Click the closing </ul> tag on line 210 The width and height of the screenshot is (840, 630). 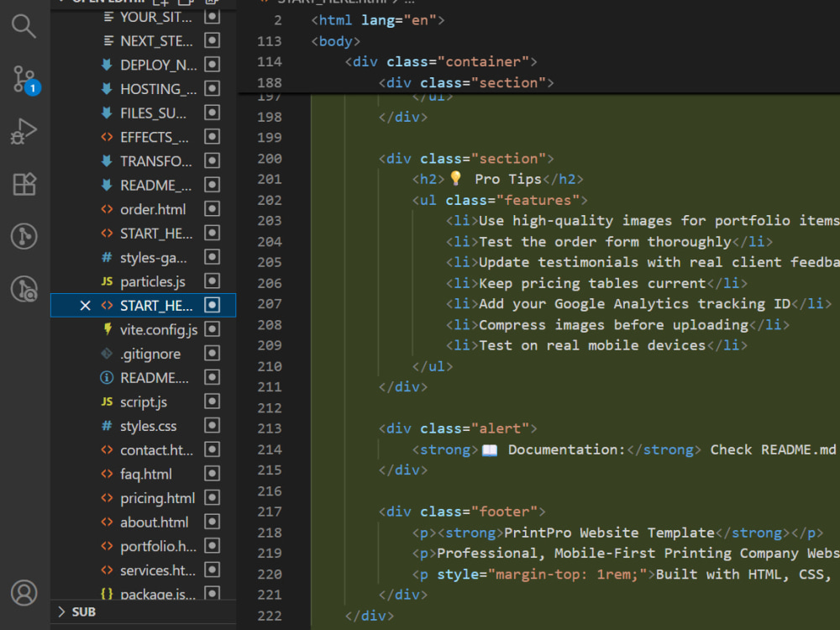pos(433,366)
